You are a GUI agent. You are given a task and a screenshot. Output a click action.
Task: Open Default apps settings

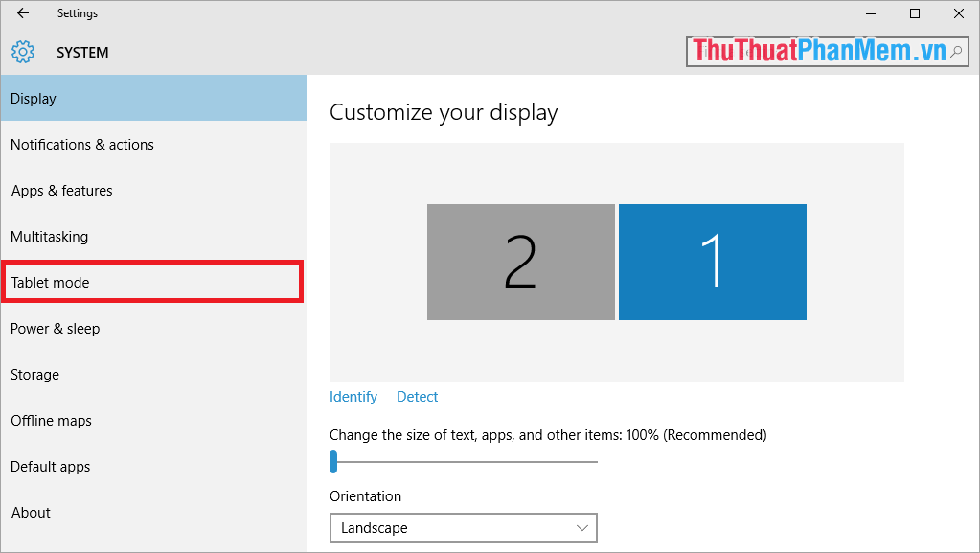50,466
